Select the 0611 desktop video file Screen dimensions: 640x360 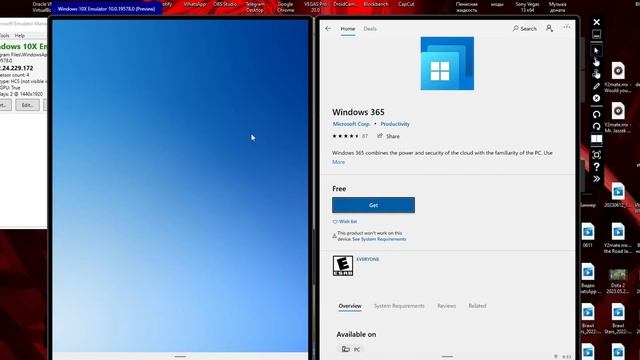pyautogui.click(x=588, y=235)
